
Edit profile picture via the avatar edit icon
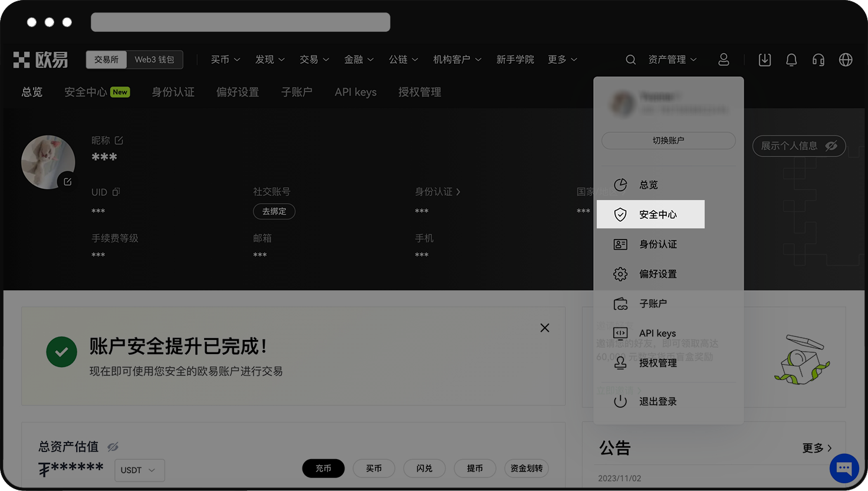tap(68, 182)
